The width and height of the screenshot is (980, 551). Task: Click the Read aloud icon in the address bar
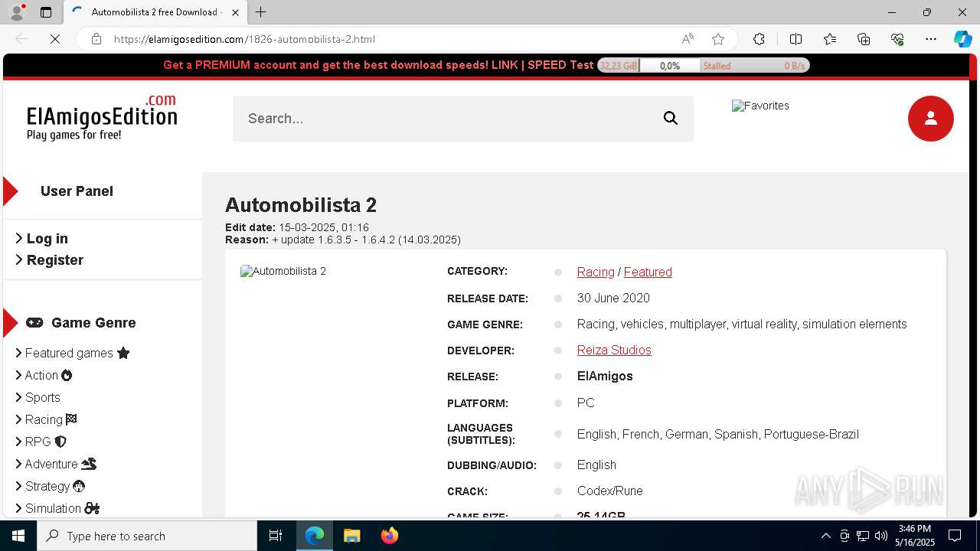pos(688,39)
